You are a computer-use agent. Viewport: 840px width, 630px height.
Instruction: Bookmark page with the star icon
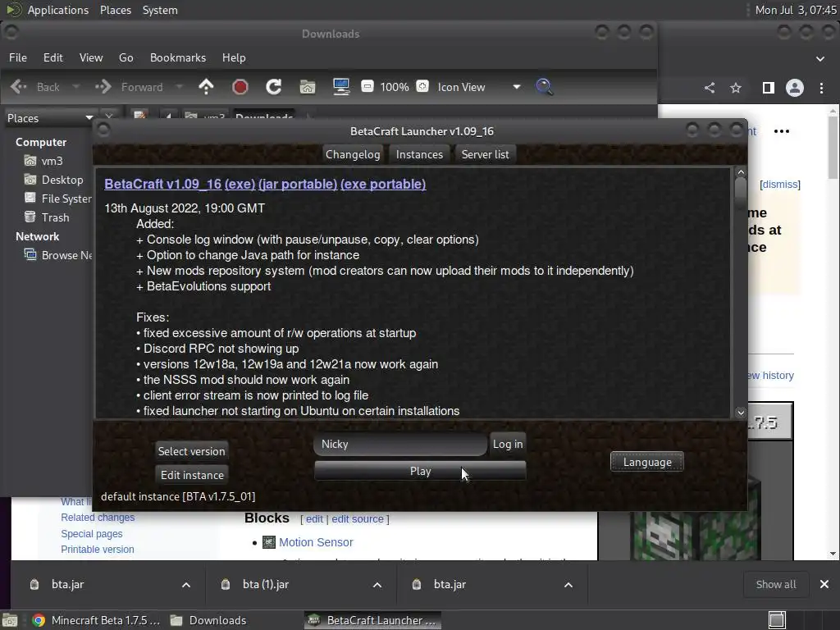click(x=736, y=87)
